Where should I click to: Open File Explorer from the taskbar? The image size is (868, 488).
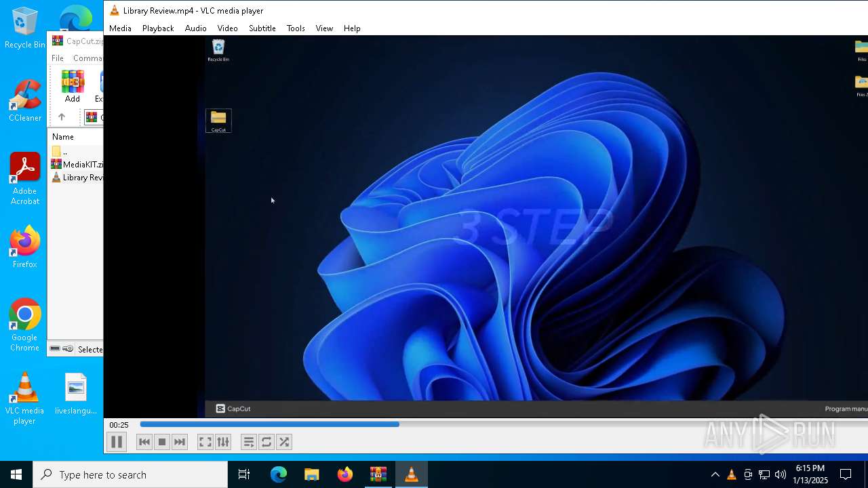[x=312, y=474]
